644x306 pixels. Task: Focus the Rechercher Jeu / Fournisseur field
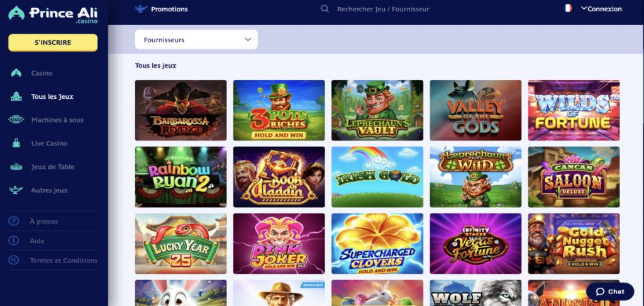(x=383, y=9)
